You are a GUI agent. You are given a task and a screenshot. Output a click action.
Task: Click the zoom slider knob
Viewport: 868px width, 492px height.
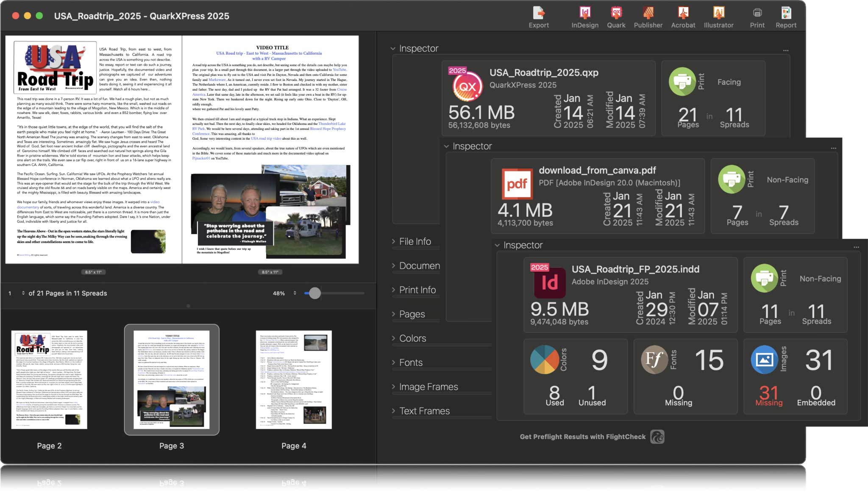[314, 293]
